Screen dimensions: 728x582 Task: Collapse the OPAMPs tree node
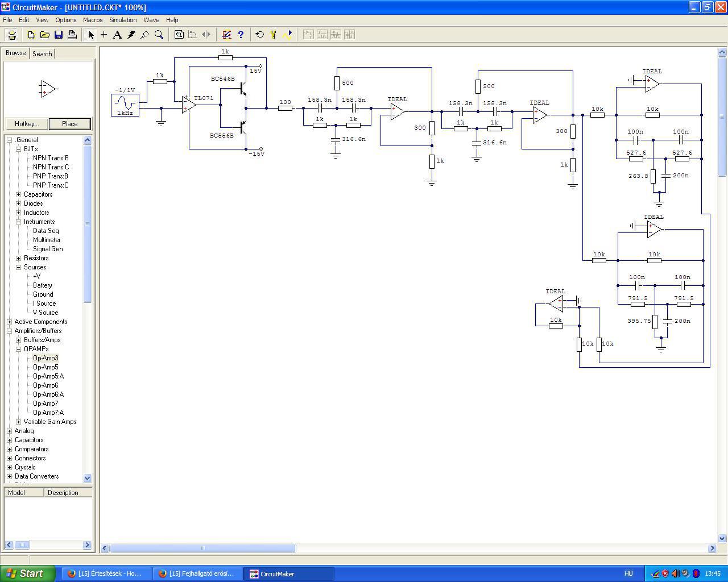(x=19, y=349)
